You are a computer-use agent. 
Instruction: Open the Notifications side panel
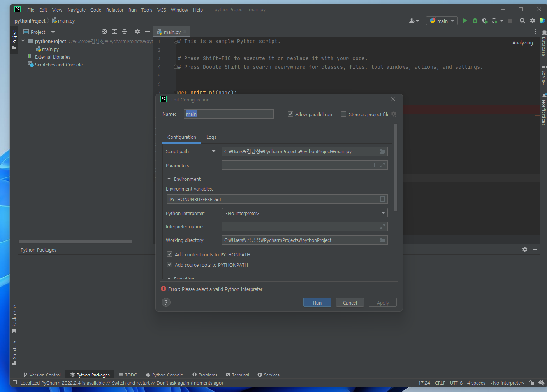pos(544,109)
